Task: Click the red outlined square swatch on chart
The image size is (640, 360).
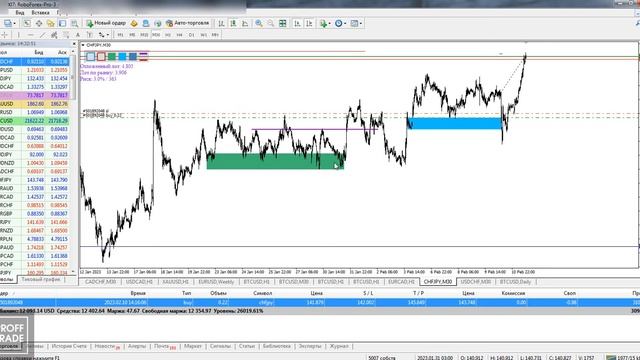Action: pyautogui.click(x=101, y=57)
